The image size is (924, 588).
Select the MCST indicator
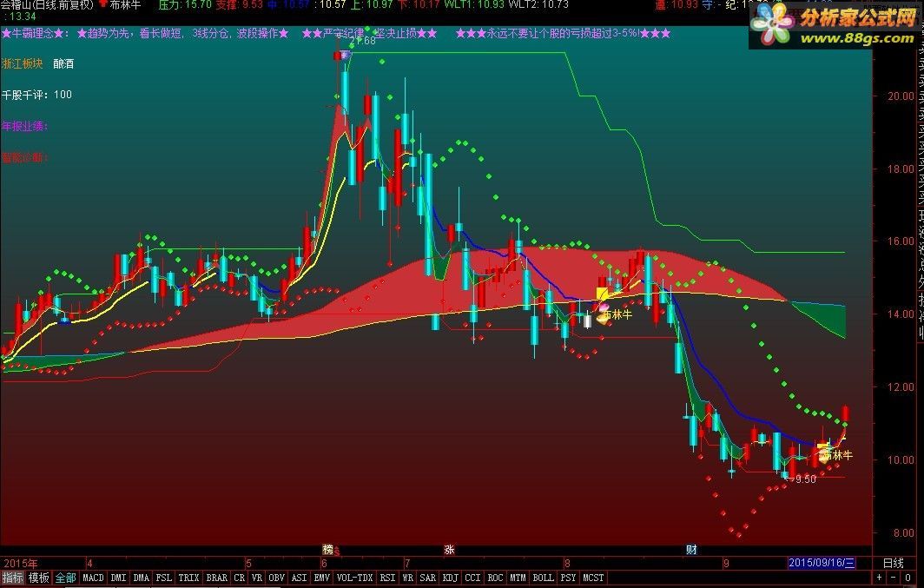(593, 578)
